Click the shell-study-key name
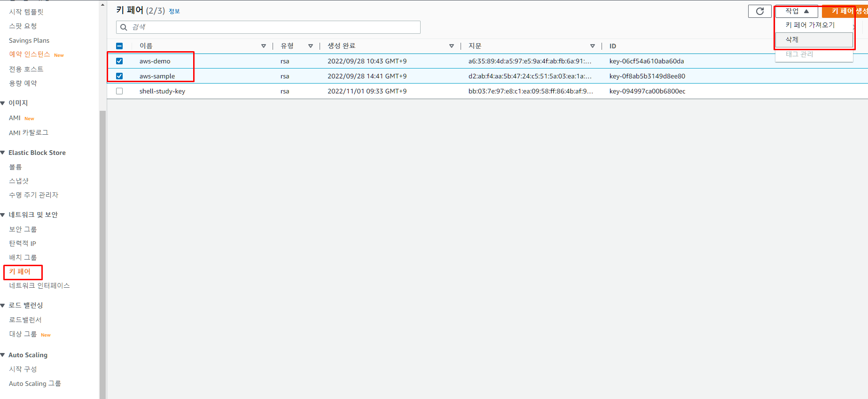 [x=162, y=91]
